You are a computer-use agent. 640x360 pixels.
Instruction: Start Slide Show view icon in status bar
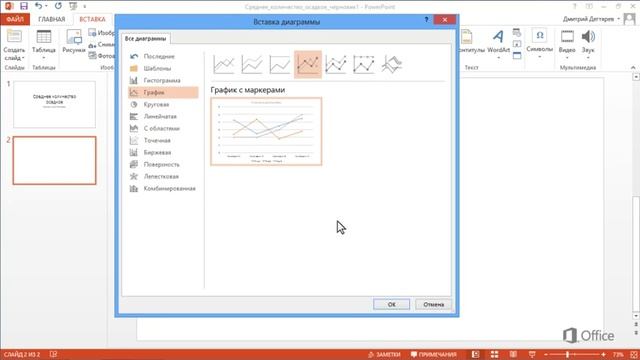(x=532, y=354)
